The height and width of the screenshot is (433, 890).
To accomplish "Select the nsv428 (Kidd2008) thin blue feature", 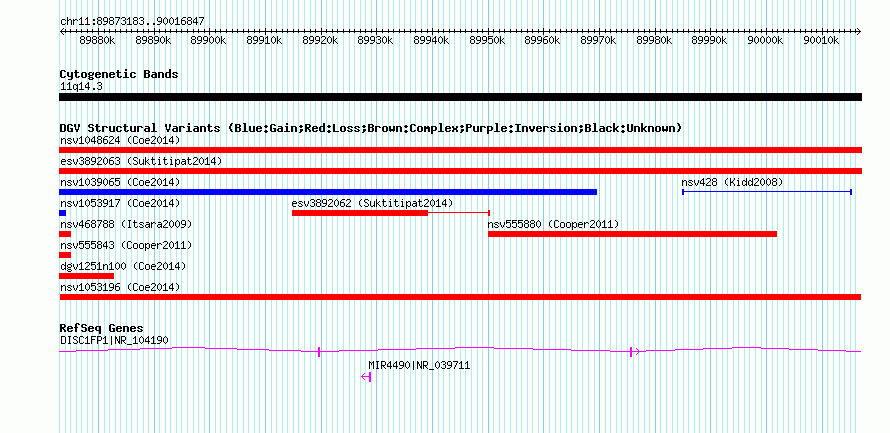I will point(767,192).
